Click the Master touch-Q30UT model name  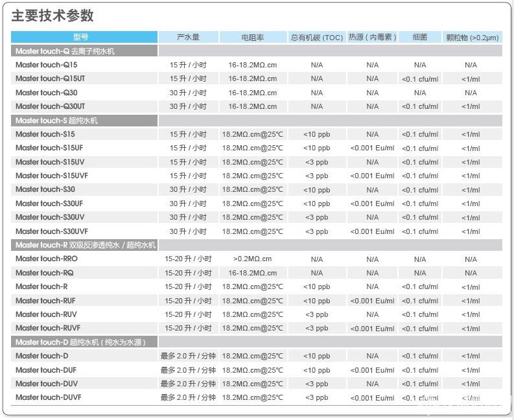(51, 106)
